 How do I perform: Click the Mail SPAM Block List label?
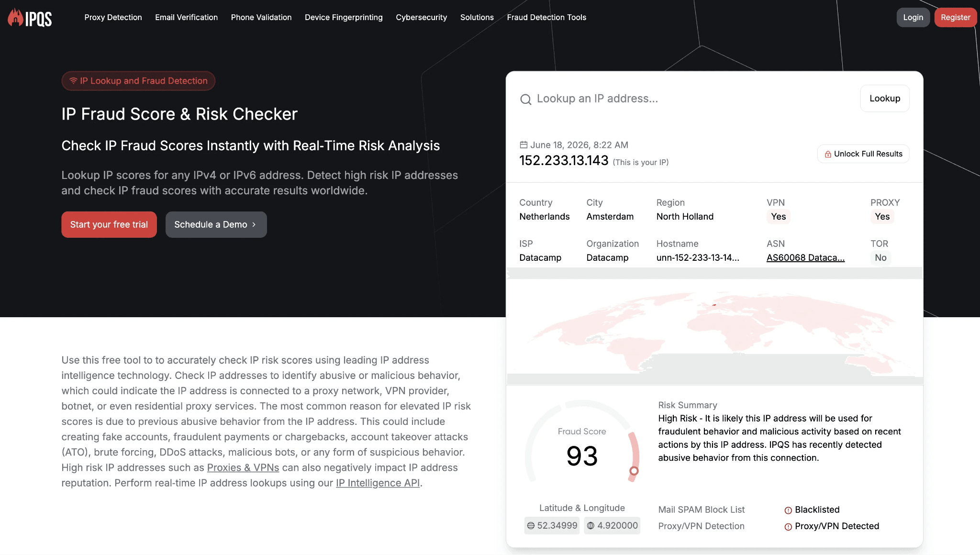pos(701,510)
